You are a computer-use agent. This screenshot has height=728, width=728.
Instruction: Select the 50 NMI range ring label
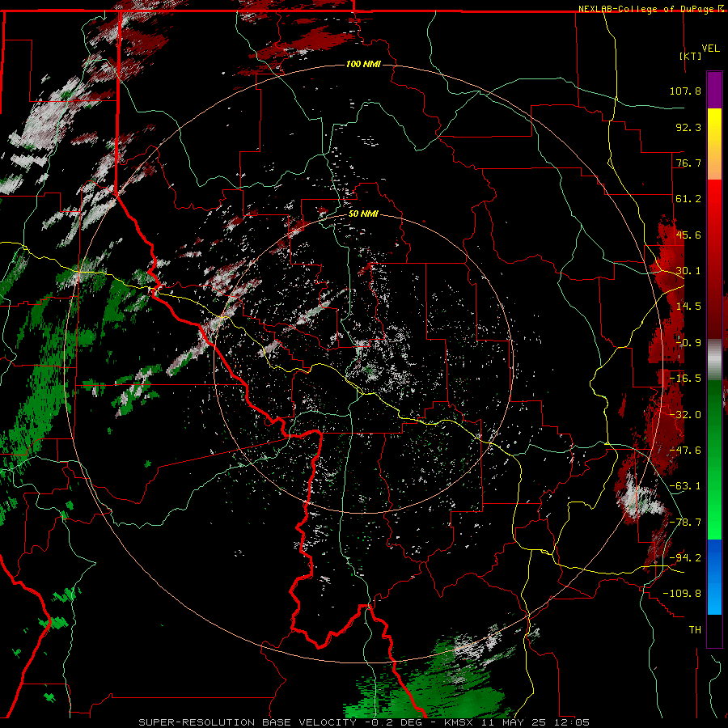(x=363, y=214)
